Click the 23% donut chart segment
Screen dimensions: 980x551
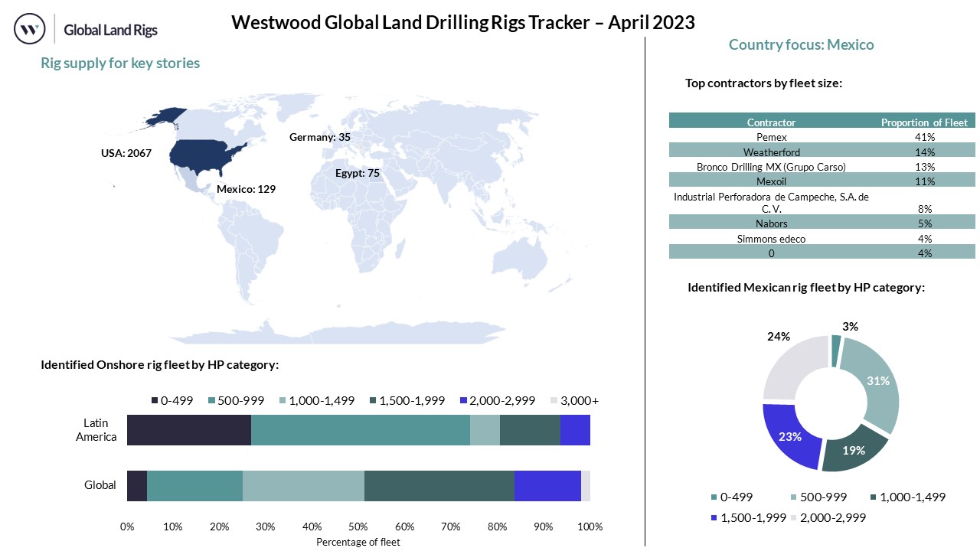click(788, 435)
